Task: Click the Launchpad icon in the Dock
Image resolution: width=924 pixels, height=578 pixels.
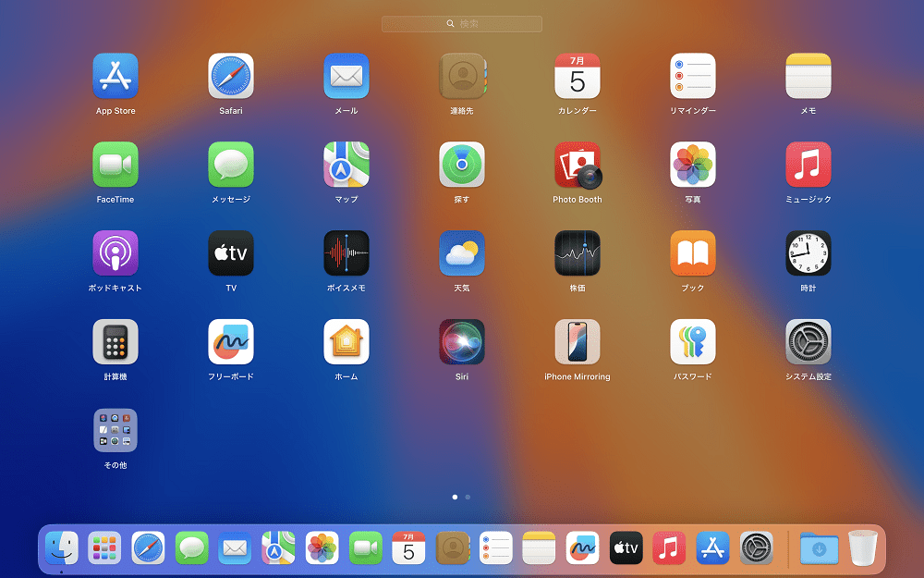Action: pos(104,547)
